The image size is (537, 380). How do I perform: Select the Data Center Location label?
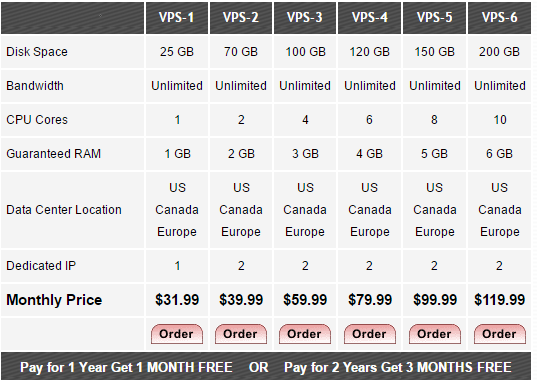click(64, 210)
